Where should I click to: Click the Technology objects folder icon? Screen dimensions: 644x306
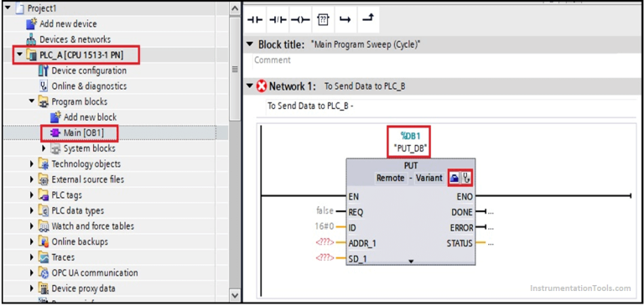44,163
